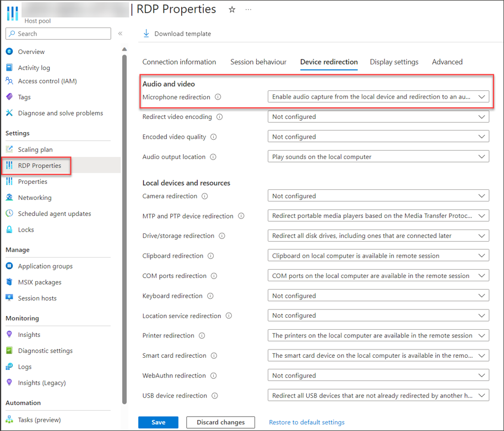The width and height of the screenshot is (504, 431).
Task: Expand the Encoded video quality dropdown
Action: pos(378,137)
